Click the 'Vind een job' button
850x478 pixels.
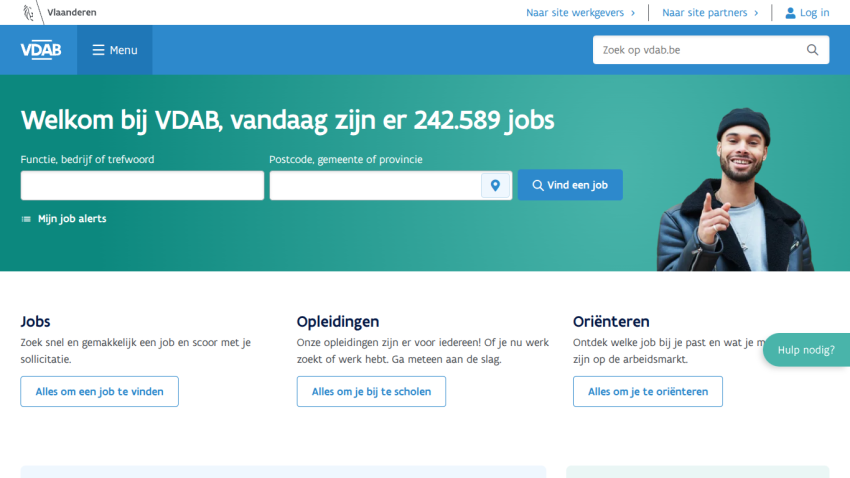570,185
